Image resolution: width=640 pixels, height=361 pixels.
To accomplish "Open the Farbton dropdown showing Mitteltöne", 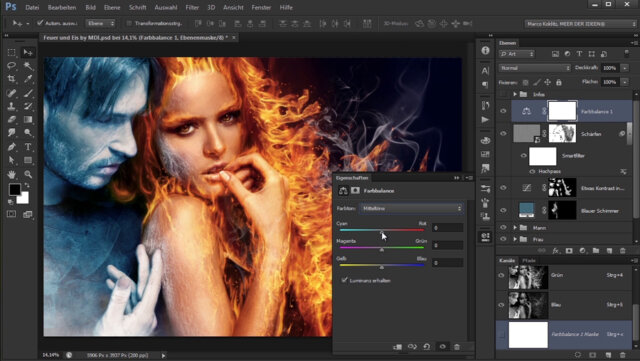I will tap(411, 208).
